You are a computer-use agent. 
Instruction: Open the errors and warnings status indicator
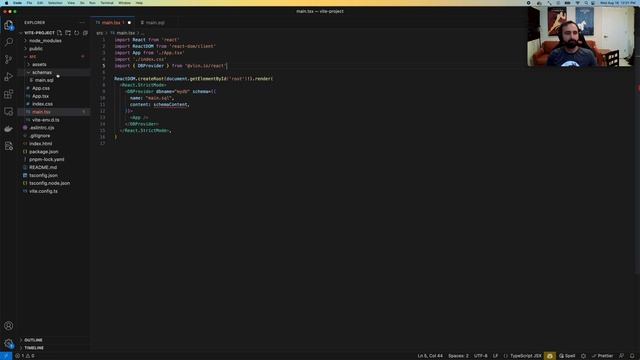tap(25, 356)
